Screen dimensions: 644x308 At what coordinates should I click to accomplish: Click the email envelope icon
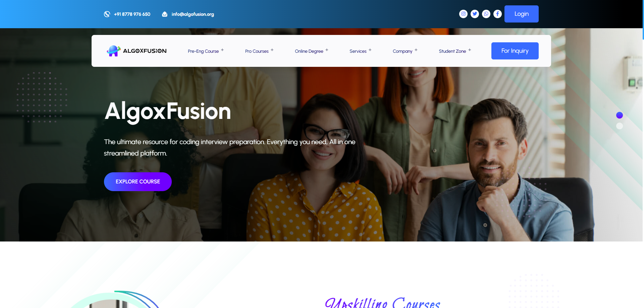(165, 14)
